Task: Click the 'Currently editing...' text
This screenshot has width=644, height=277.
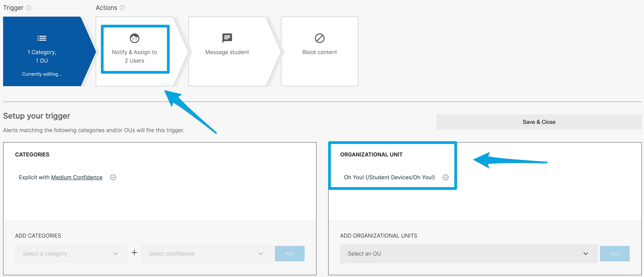Action: coord(42,74)
